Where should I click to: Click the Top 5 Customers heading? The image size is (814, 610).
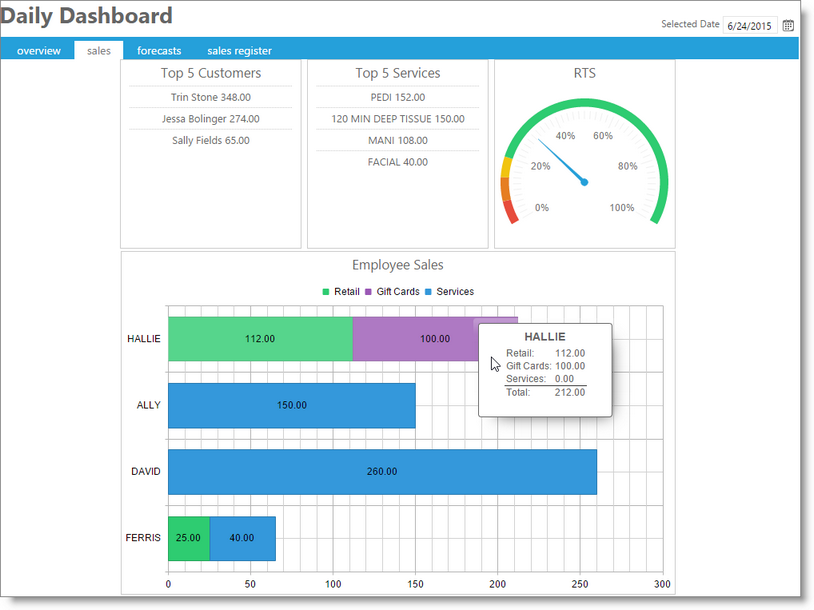pyautogui.click(x=211, y=73)
